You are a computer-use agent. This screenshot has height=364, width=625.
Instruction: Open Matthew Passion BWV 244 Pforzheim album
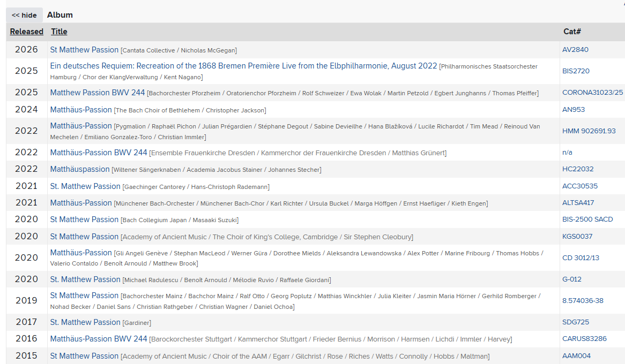pyautogui.click(x=97, y=93)
